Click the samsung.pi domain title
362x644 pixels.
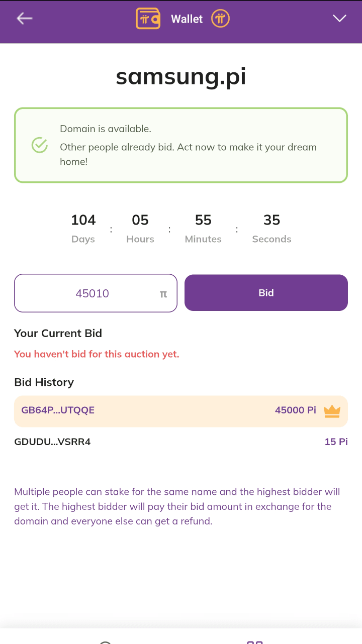click(x=181, y=76)
